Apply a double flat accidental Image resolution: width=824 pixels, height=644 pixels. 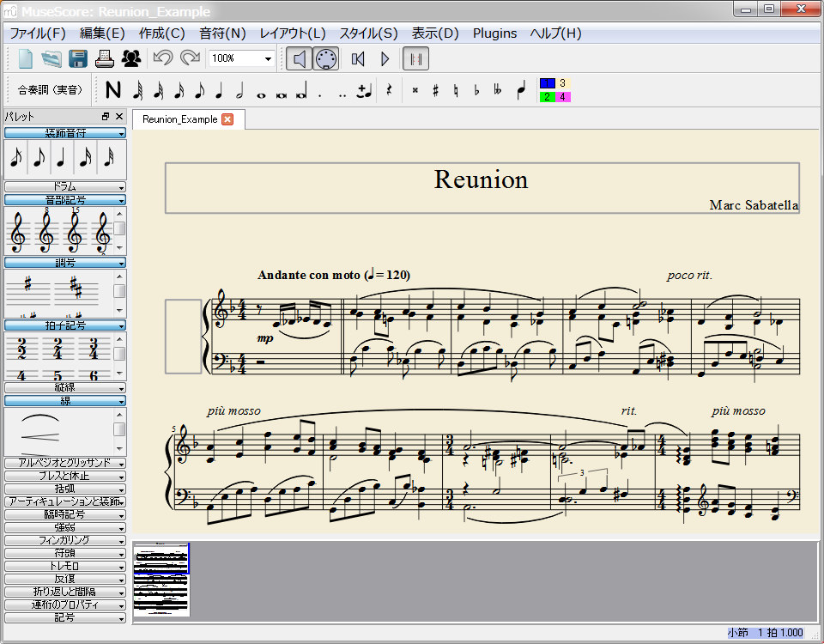click(x=497, y=90)
